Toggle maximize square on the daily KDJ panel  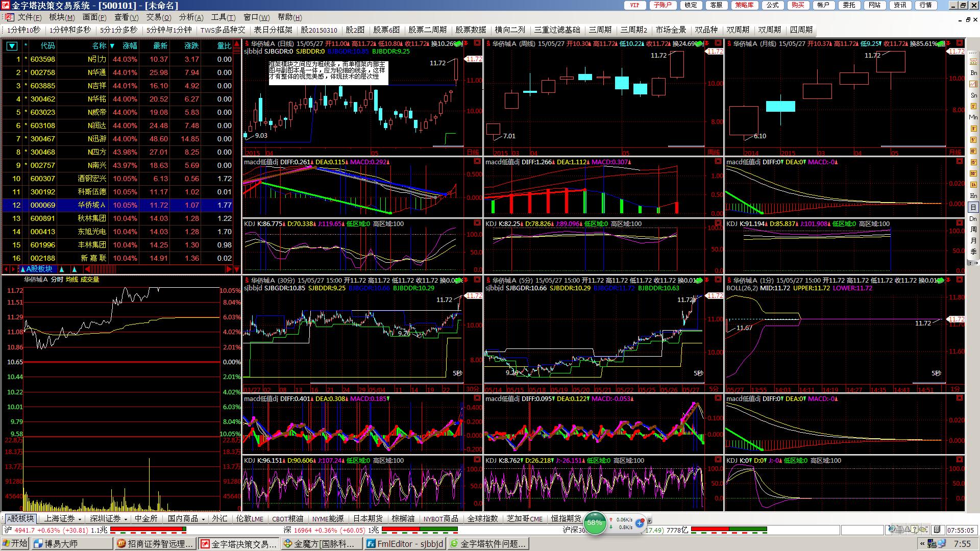pyautogui.click(x=477, y=223)
